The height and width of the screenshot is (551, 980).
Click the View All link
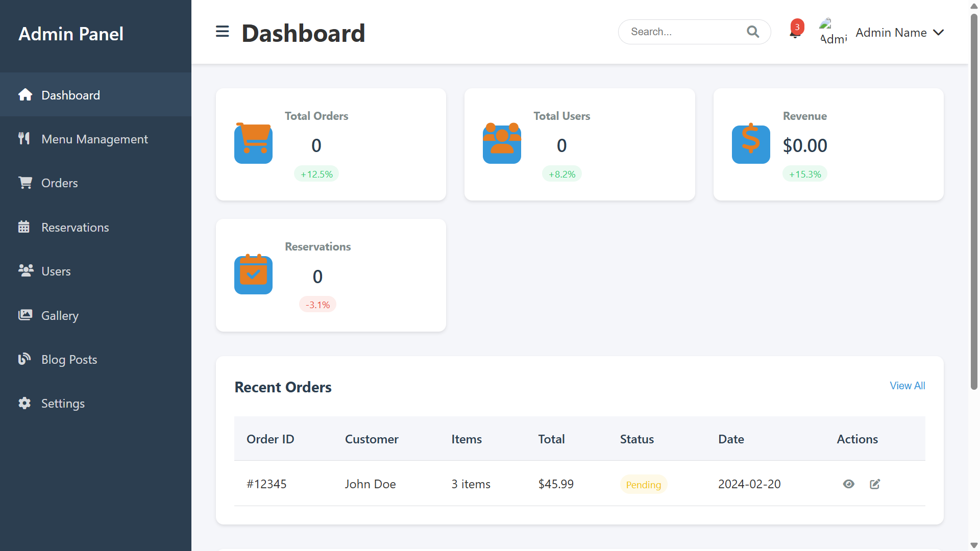pos(907,386)
